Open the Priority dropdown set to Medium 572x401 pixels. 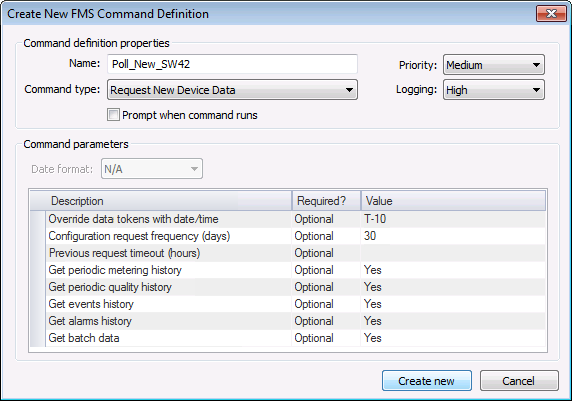(494, 65)
